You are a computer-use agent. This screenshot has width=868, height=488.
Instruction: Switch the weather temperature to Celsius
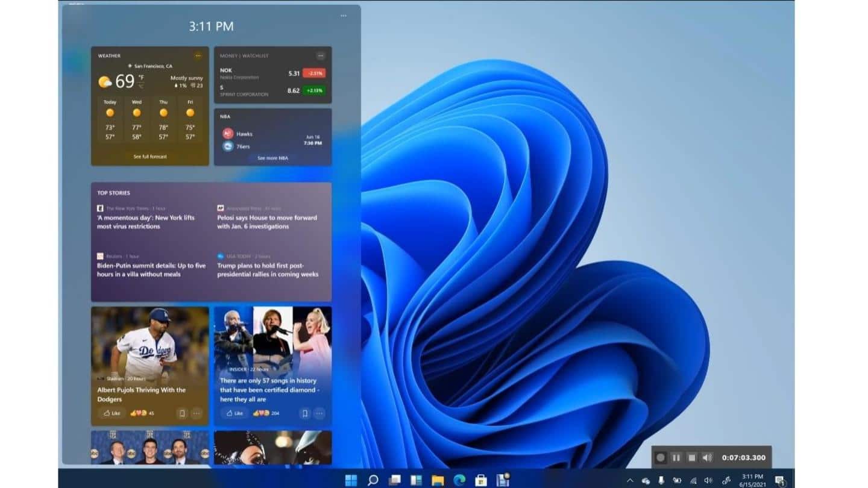coord(140,86)
